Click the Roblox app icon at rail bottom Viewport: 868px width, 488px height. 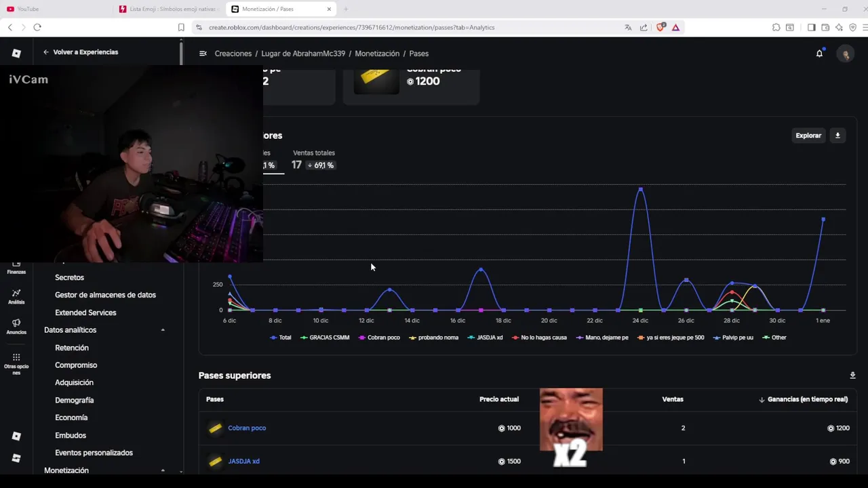16,436
